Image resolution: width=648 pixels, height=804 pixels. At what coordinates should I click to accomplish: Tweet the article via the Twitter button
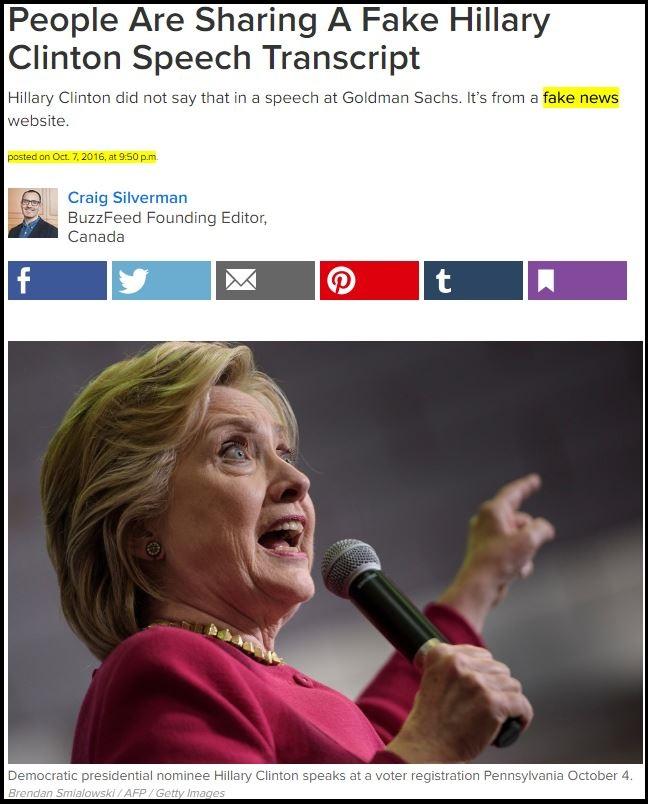[161, 280]
